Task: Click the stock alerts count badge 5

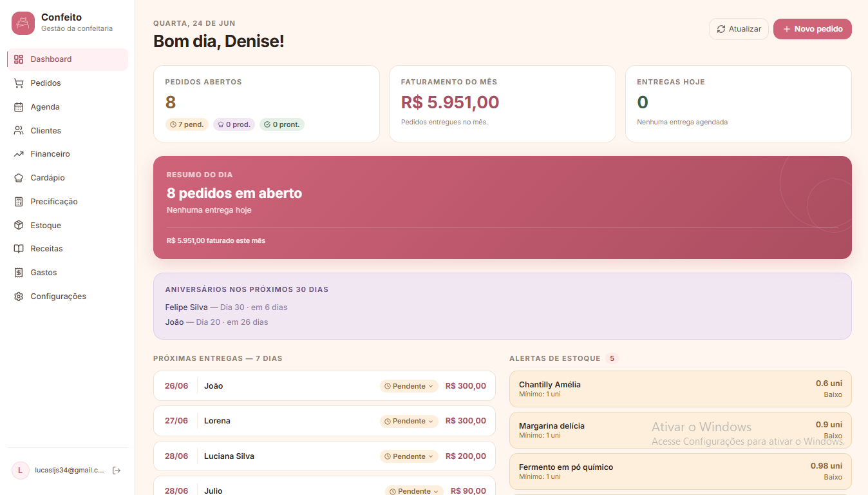Action: [x=612, y=358]
